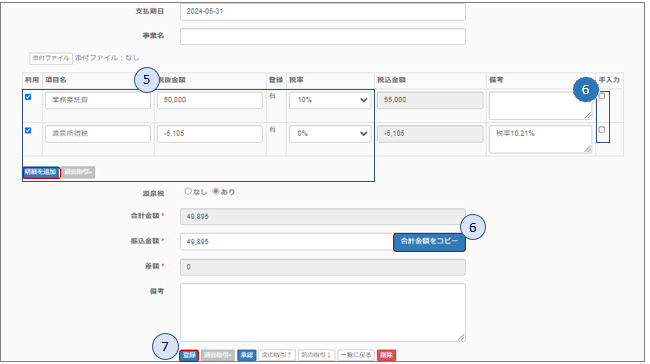Click 合計金額をコピー button

click(429, 242)
